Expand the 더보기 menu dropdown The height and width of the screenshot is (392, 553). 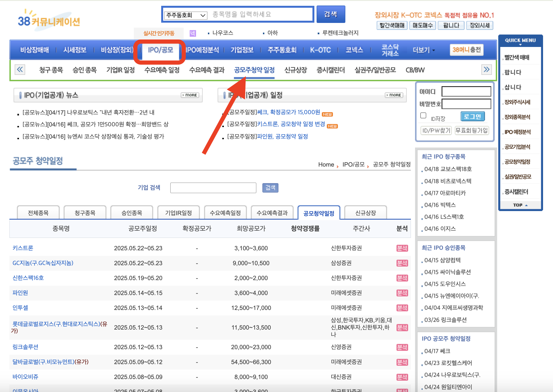(423, 50)
